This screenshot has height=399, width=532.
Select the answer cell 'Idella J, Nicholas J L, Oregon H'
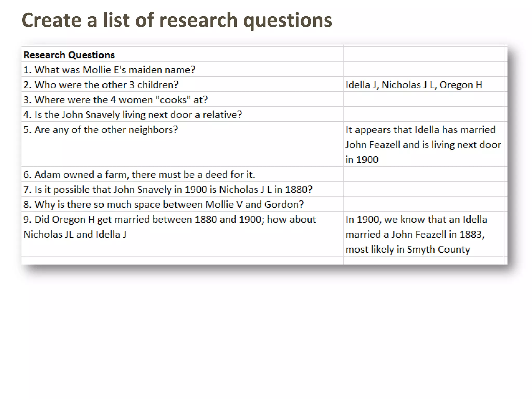424,84
